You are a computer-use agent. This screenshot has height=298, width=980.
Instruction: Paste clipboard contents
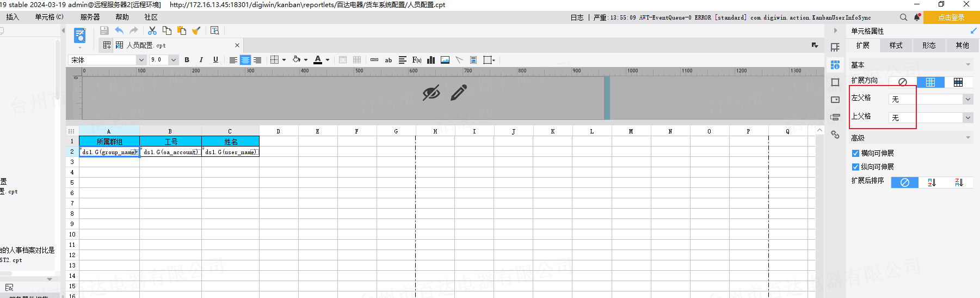(182, 31)
